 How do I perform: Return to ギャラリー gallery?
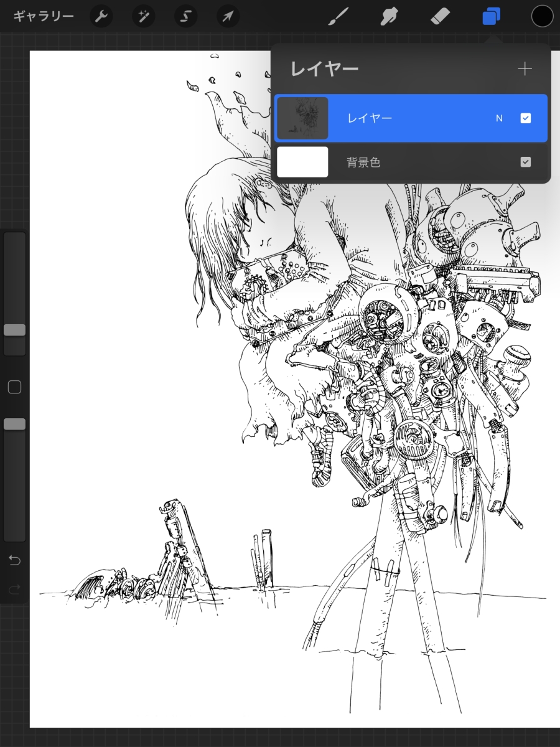[x=44, y=16]
